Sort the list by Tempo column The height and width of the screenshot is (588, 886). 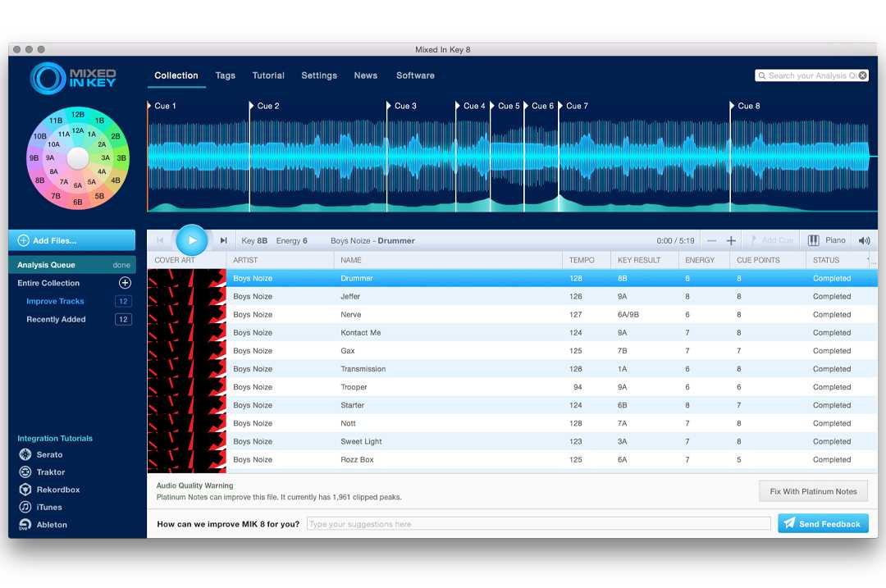click(x=582, y=260)
